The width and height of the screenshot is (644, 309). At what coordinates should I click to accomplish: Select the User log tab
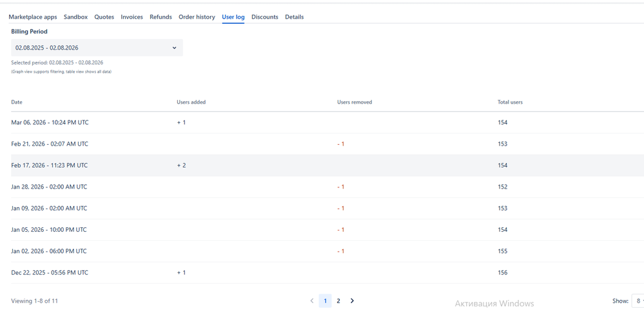pos(233,17)
